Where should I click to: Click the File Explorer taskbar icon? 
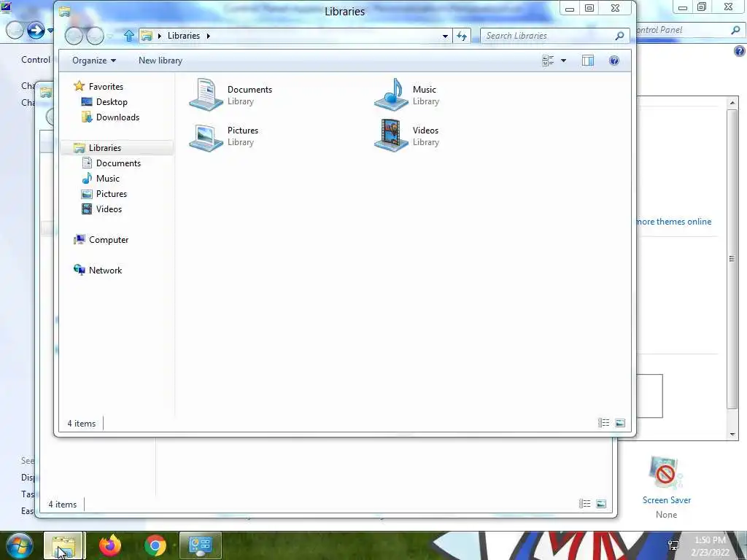click(64, 545)
